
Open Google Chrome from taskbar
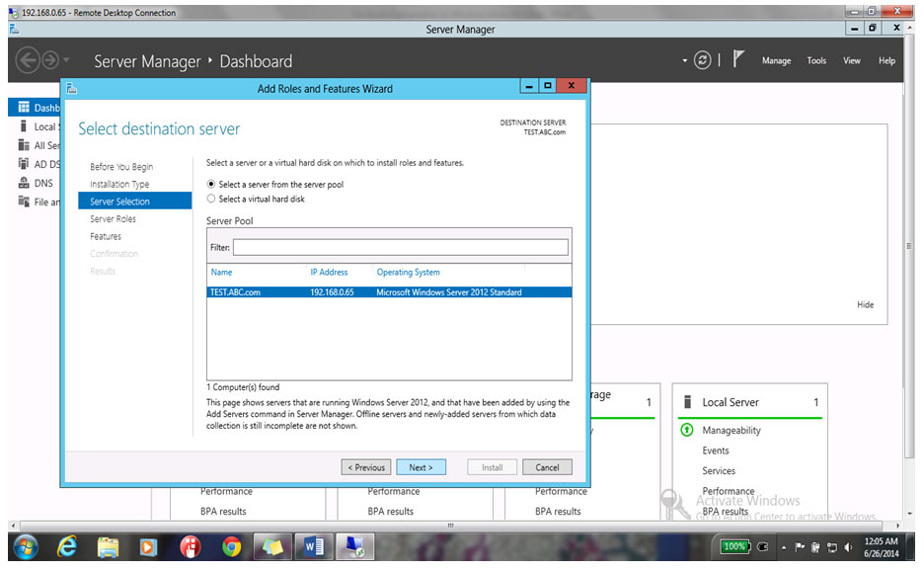(232, 548)
